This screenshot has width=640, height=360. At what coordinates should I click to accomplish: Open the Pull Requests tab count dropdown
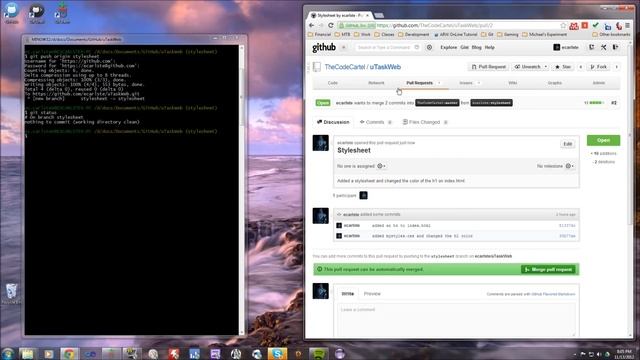pyautogui.click(x=440, y=83)
